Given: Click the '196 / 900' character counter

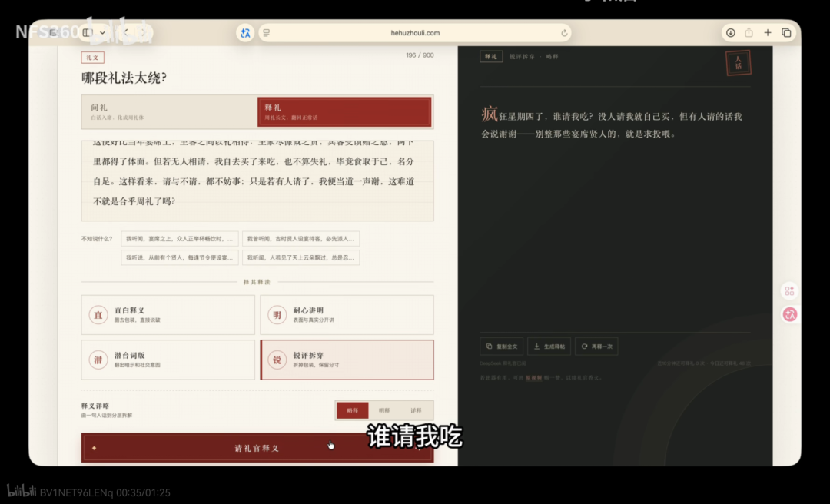Looking at the screenshot, I should pyautogui.click(x=420, y=55).
